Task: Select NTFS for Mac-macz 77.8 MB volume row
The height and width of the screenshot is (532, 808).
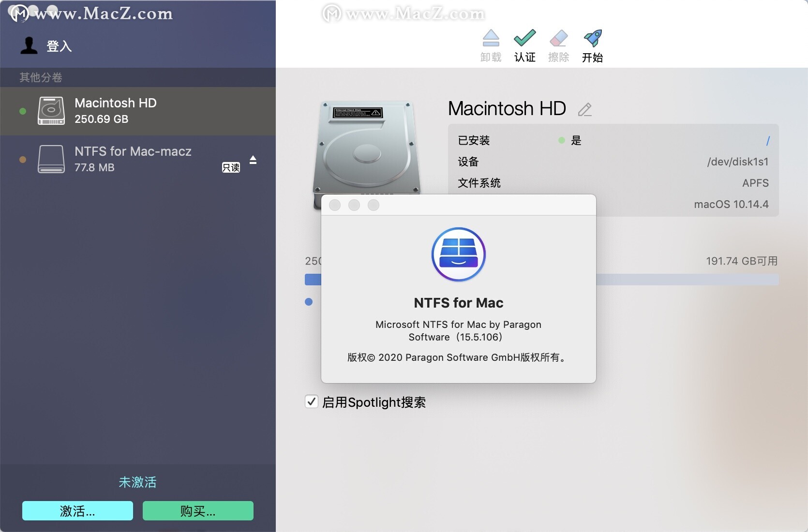Action: [x=138, y=160]
